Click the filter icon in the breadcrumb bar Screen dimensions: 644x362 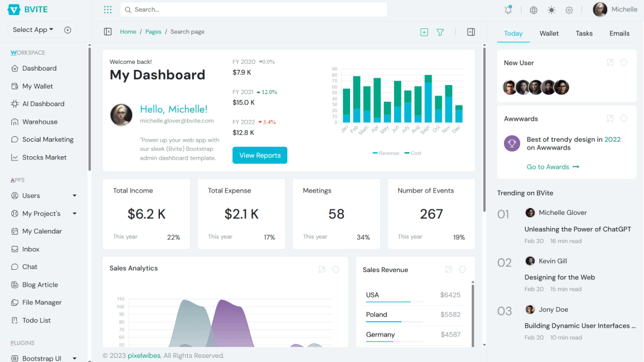pos(440,31)
